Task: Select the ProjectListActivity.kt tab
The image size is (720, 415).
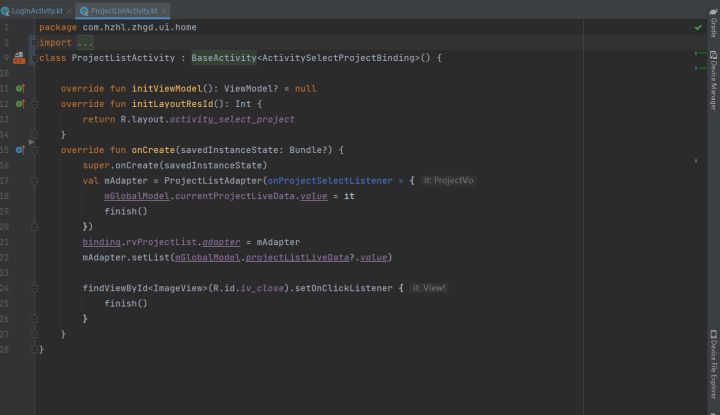Action: coord(124,11)
